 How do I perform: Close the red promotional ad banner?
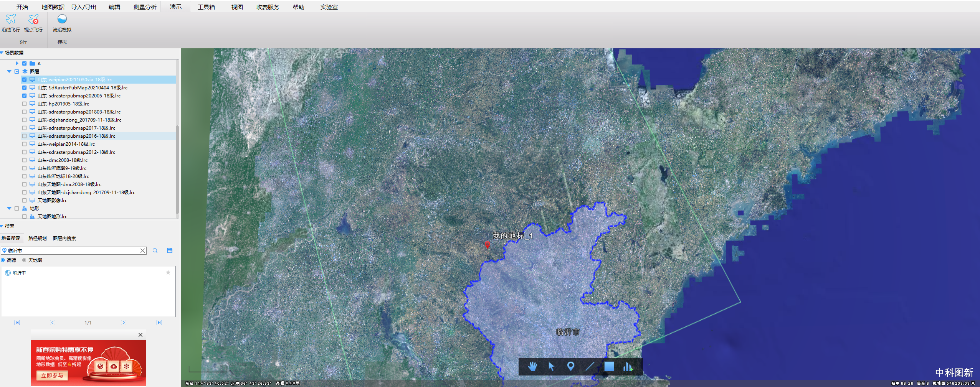[x=140, y=335]
